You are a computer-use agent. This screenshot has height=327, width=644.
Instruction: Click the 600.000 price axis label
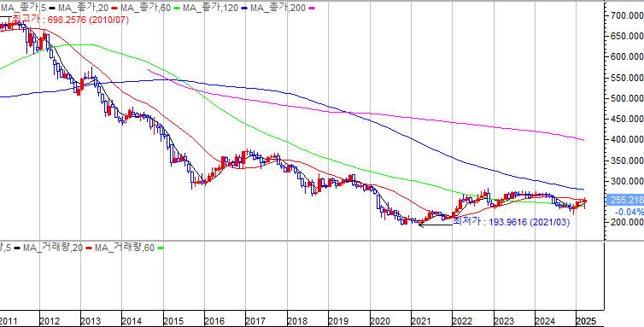point(627,56)
